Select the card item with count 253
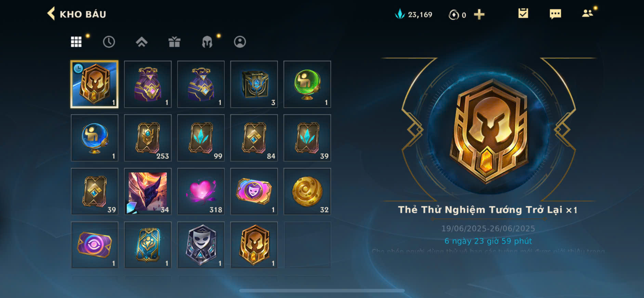This screenshot has height=298, width=644. [148, 138]
